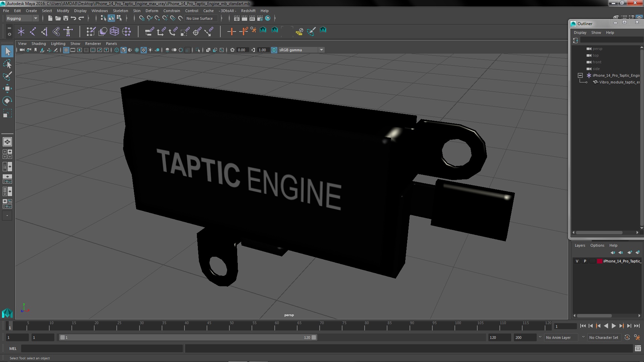Toggle the grid display in panel toolbar
Screen dimensions: 644x362
pos(66,50)
